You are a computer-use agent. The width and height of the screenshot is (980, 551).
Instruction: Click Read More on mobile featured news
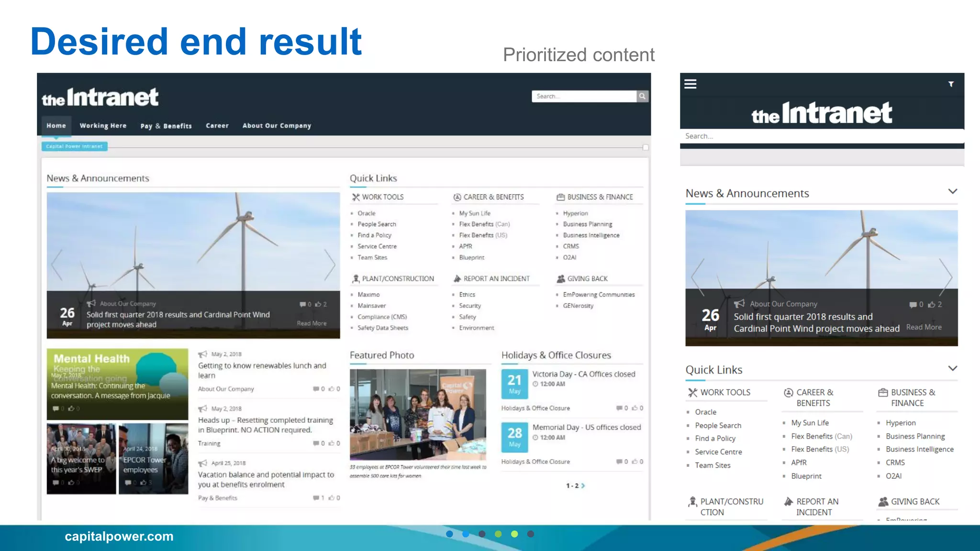point(924,327)
